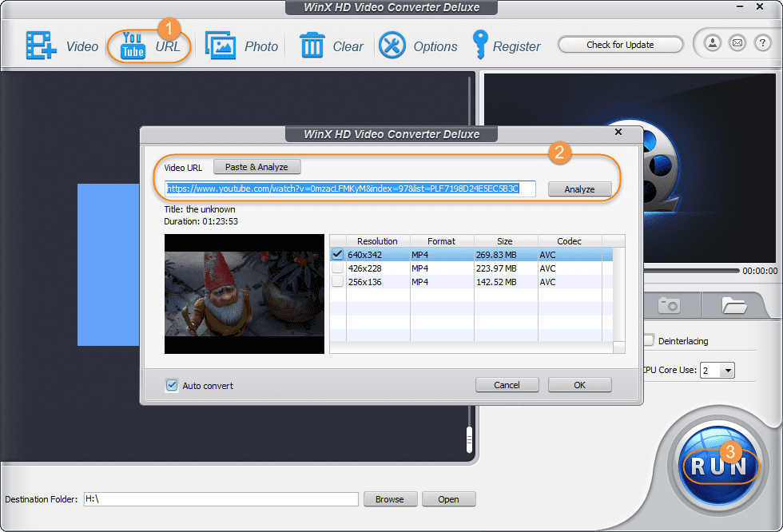The image size is (783, 532).
Task: Toggle the Deinterlacing checkbox
Action: pos(648,340)
